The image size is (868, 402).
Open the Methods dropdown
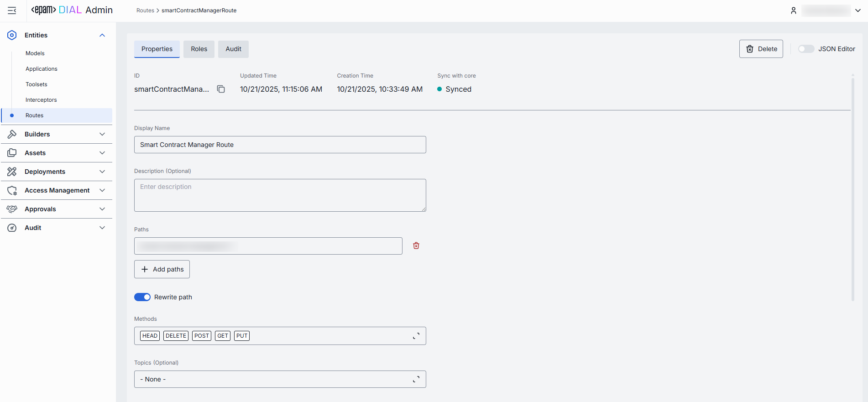click(416, 336)
